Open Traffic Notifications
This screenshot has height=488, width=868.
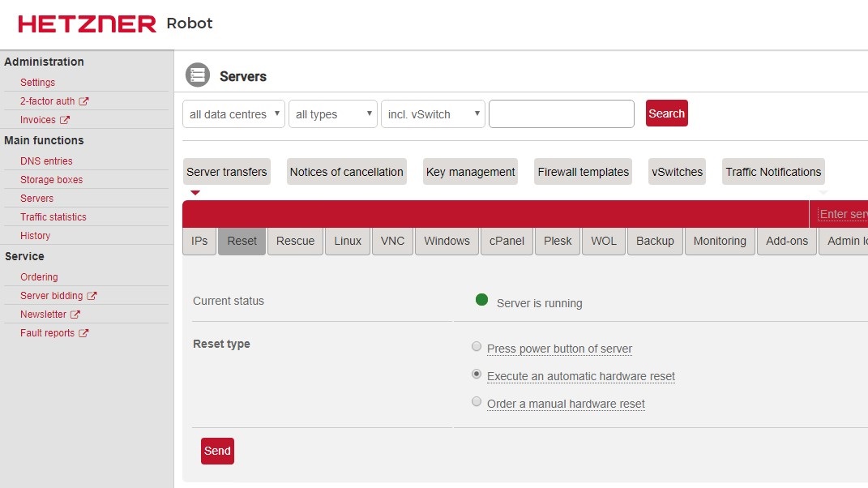coord(773,172)
